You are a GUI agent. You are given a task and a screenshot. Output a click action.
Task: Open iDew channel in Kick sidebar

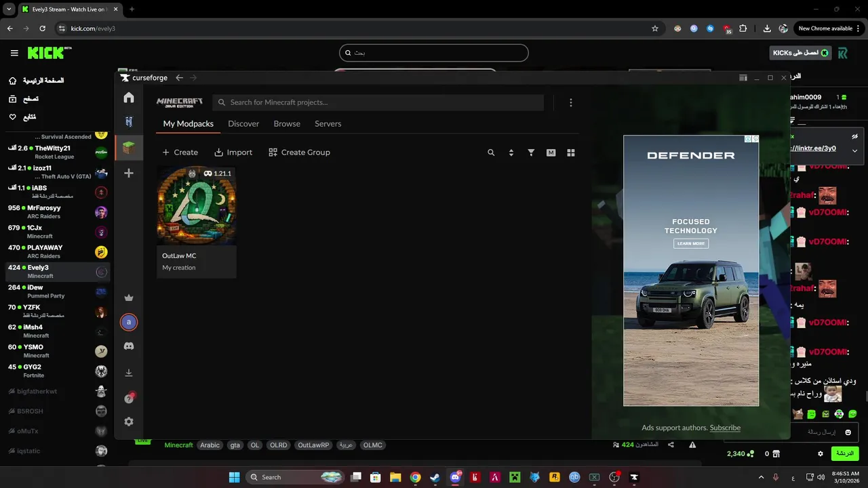57,291
